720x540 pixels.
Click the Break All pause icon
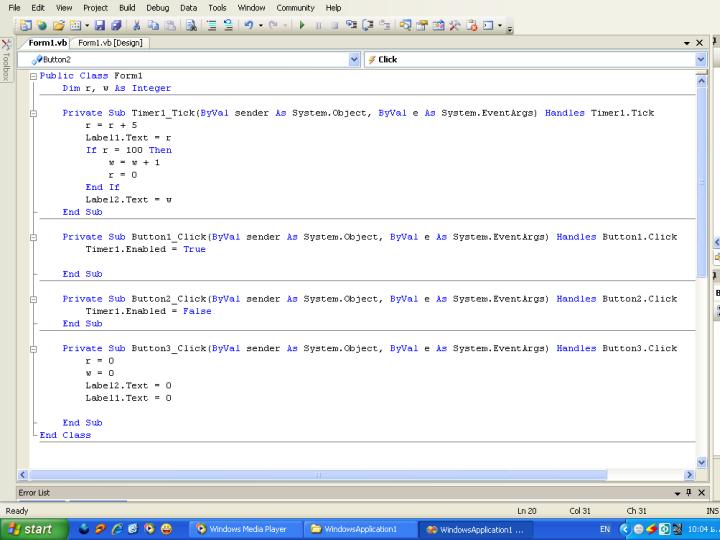point(318,25)
